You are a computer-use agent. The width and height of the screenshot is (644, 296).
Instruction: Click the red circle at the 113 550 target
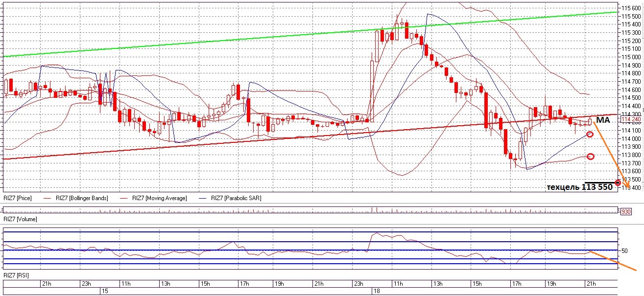tap(618, 182)
